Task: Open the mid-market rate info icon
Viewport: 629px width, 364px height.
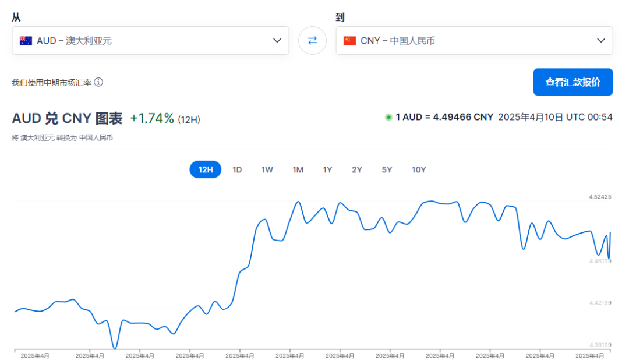Action: pos(98,82)
